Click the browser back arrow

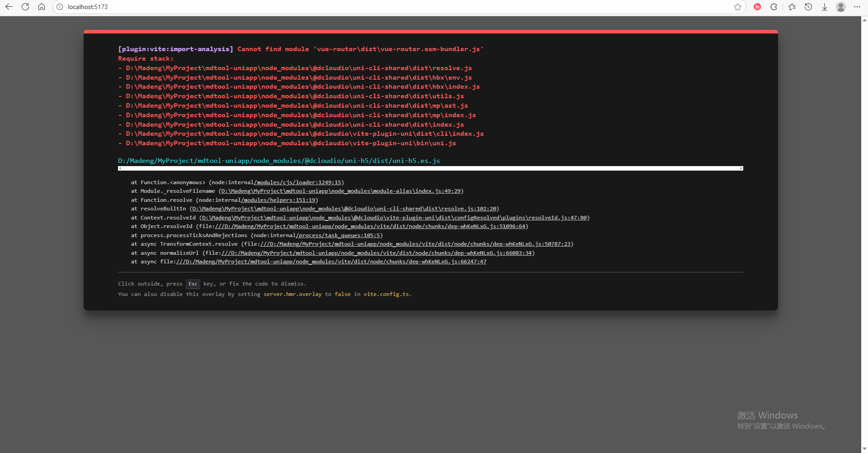tap(9, 7)
